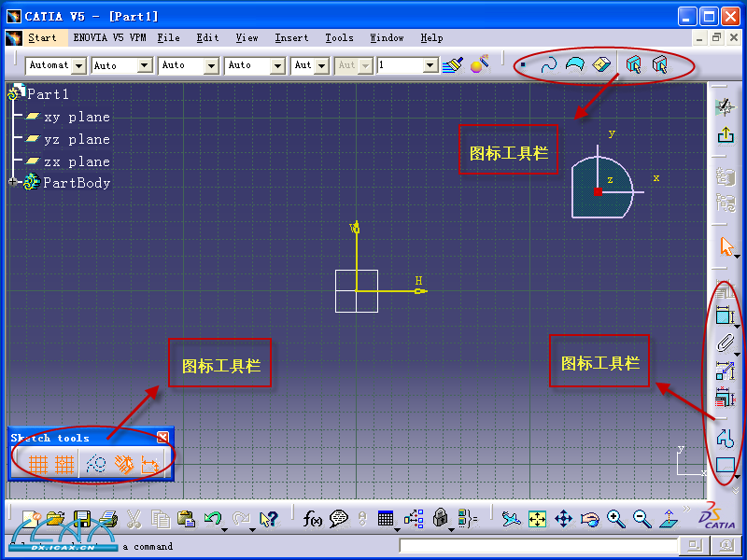Image resolution: width=747 pixels, height=560 pixels.
Task: Toggle Dimensional Constraints in Sketch tools
Action: pos(150,463)
